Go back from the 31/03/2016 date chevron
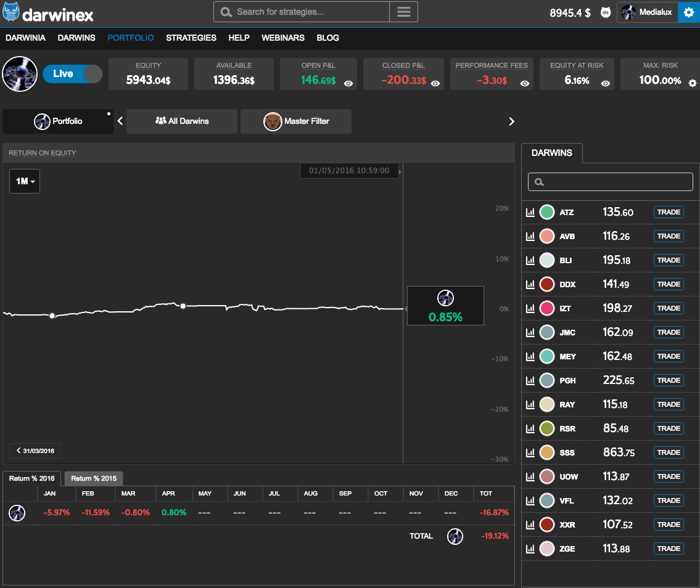The width and height of the screenshot is (700, 588). (x=35, y=451)
